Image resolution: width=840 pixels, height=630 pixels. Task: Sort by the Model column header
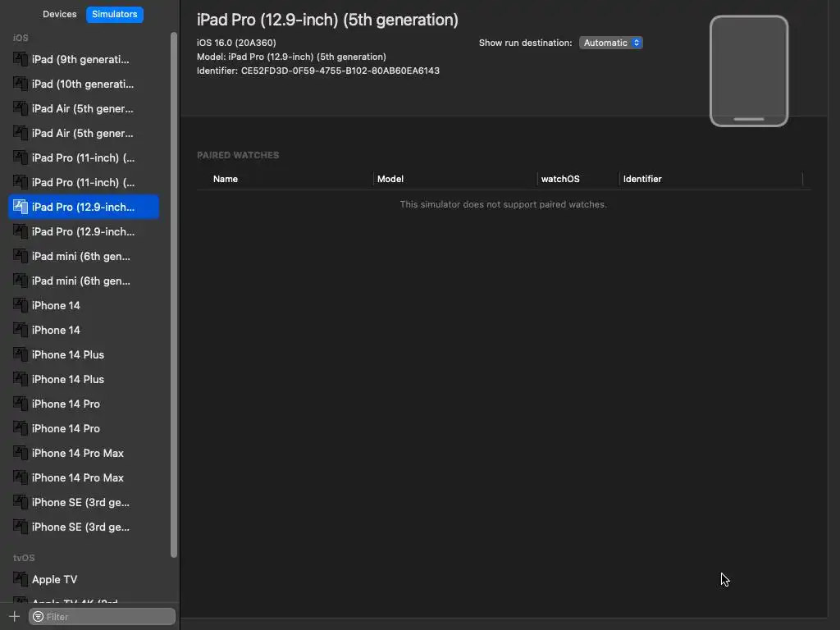point(390,179)
